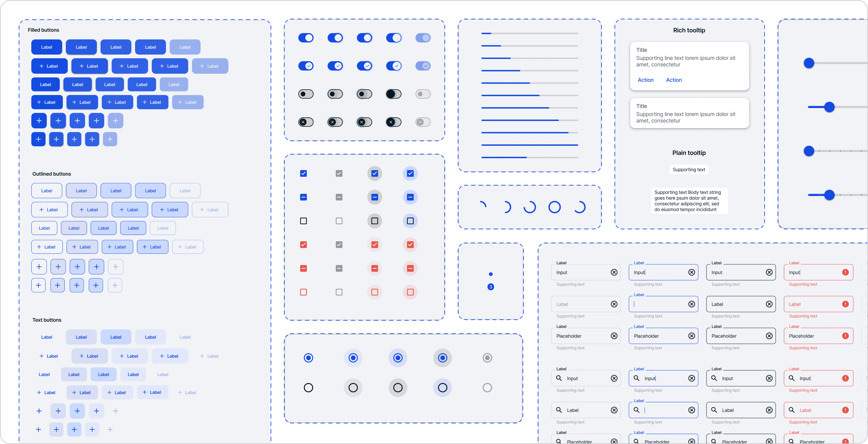Click the full-circle circular progress indicator

[554, 207]
